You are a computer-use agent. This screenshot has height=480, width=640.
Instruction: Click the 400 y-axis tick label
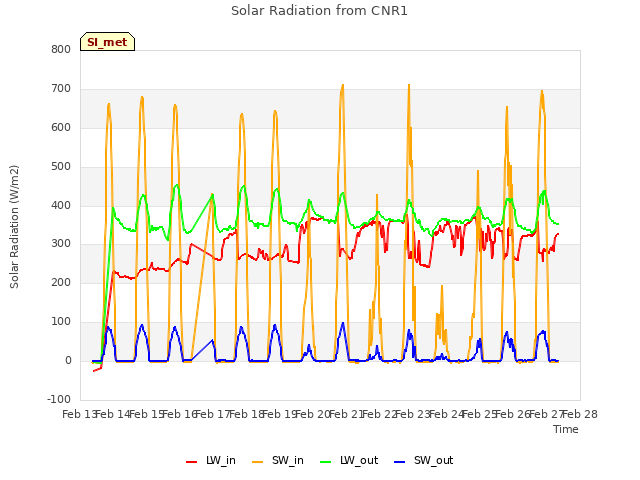pyautogui.click(x=61, y=205)
